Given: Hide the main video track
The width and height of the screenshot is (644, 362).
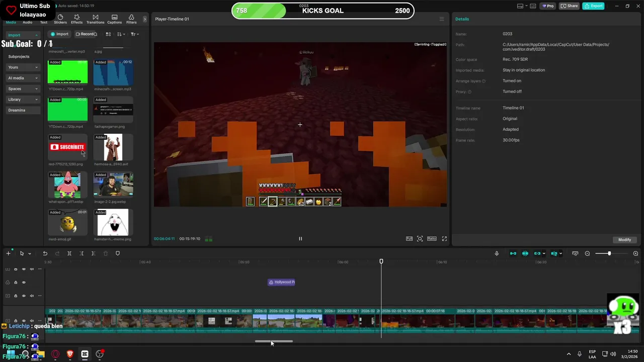Looking at the screenshot, I should pyautogui.click(x=24, y=321).
